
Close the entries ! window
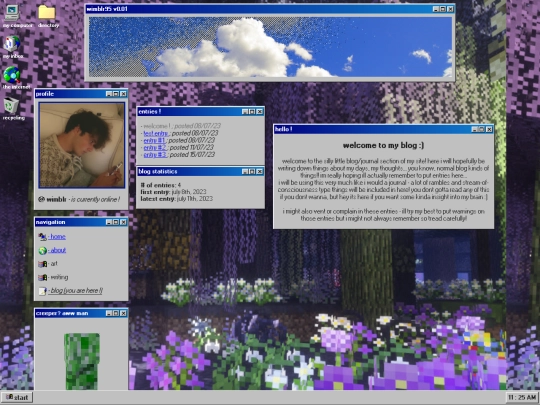pyautogui.click(x=260, y=112)
